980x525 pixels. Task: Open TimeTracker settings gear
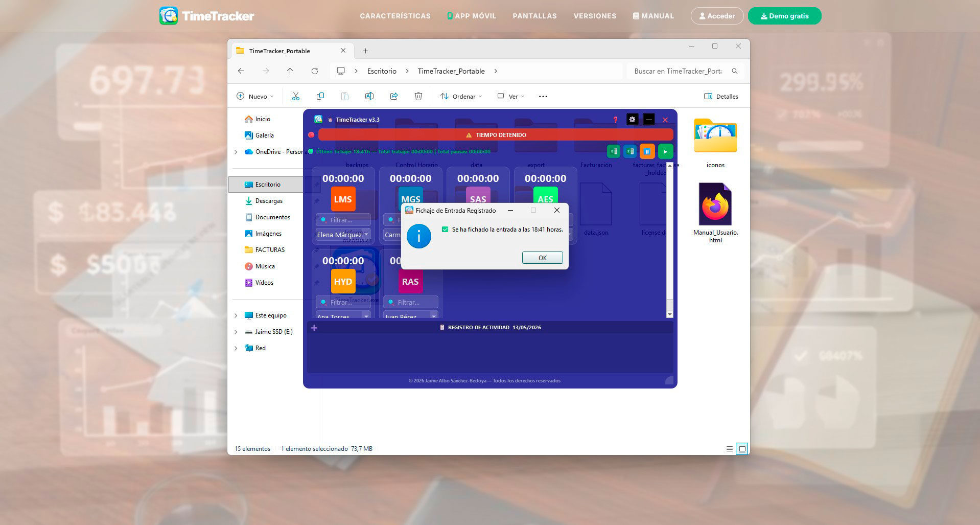click(x=632, y=120)
